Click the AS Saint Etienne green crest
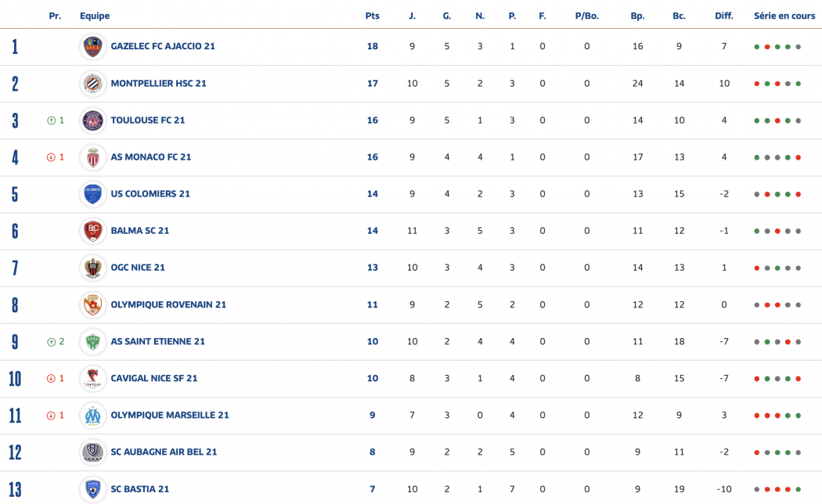Image resolution: width=822 pixels, height=504 pixels. (93, 342)
